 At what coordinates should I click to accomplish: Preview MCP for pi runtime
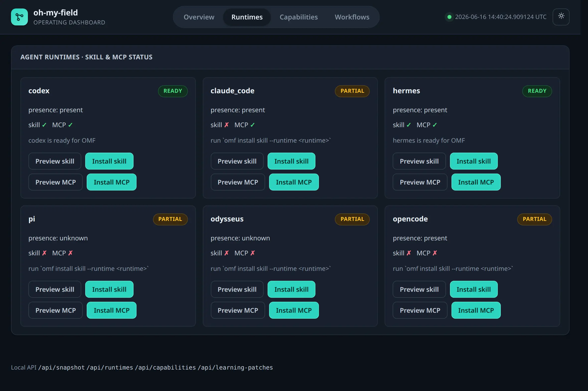tap(56, 310)
